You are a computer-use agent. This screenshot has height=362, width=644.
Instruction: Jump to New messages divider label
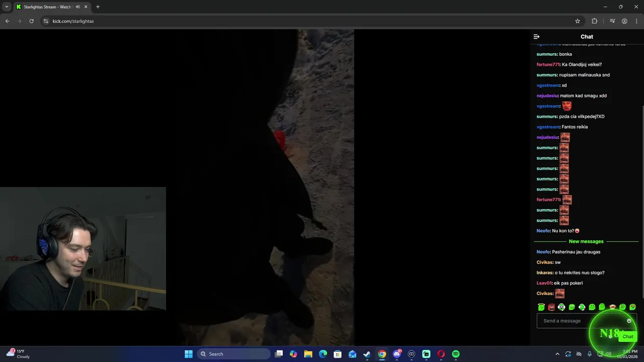pos(586,241)
